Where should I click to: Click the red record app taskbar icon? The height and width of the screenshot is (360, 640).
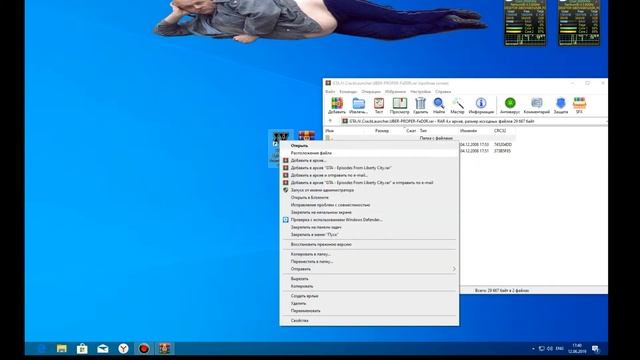pyautogui.click(x=144, y=349)
